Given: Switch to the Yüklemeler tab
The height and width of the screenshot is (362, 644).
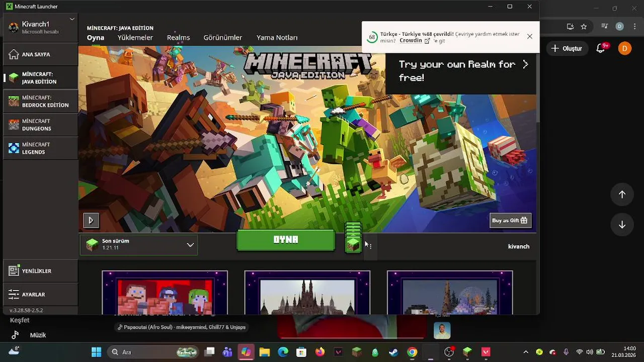Looking at the screenshot, I should [x=135, y=38].
